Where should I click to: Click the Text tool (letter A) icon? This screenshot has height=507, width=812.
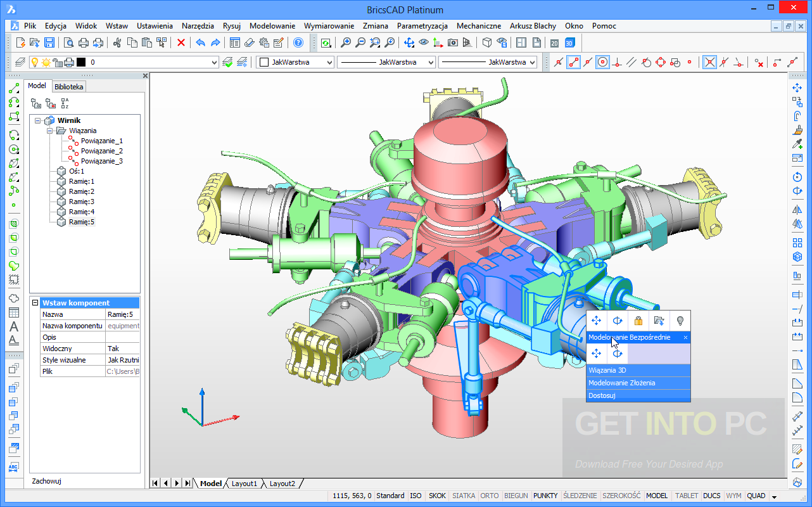pyautogui.click(x=13, y=327)
